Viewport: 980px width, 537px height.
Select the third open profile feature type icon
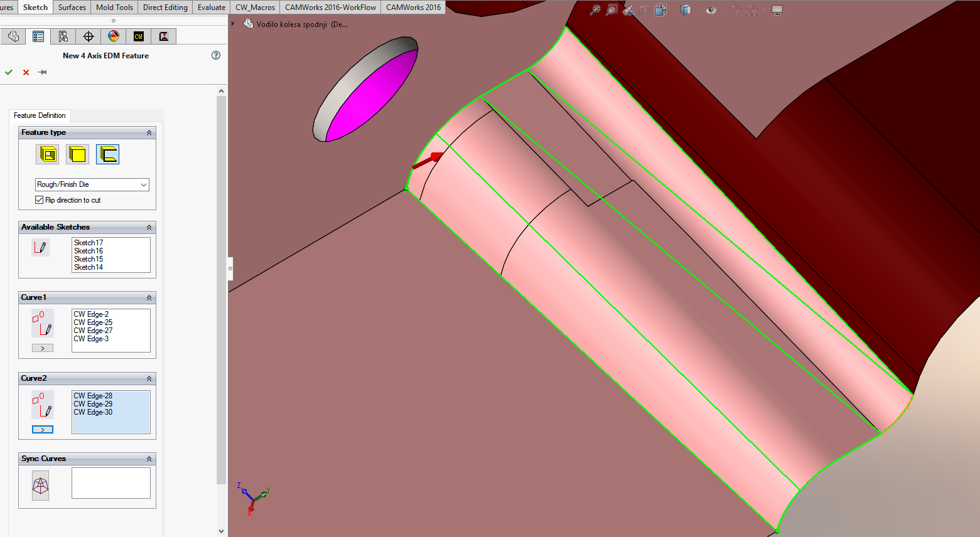107,154
